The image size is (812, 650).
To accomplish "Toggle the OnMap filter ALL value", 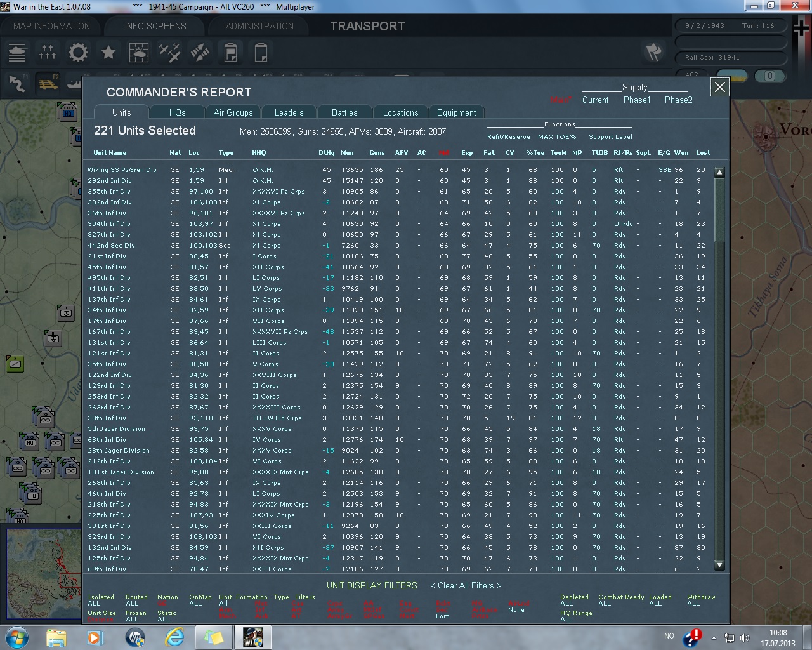I will (x=195, y=604).
